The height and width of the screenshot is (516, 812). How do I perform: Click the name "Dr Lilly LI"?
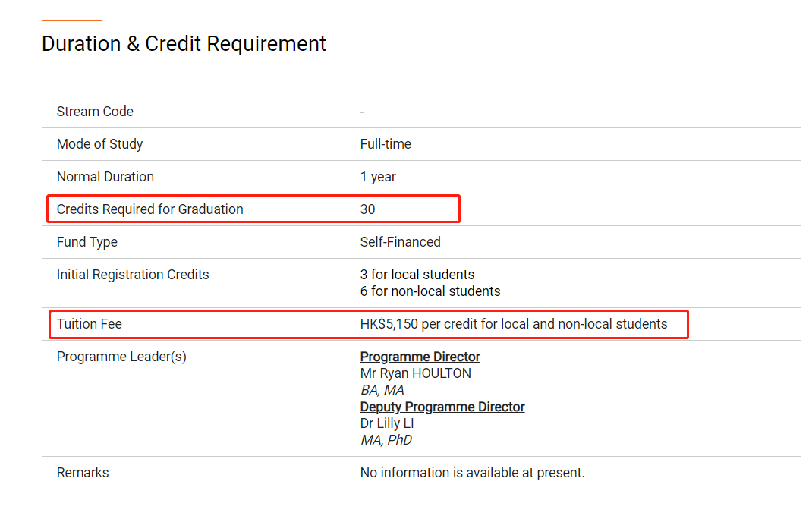(x=387, y=423)
